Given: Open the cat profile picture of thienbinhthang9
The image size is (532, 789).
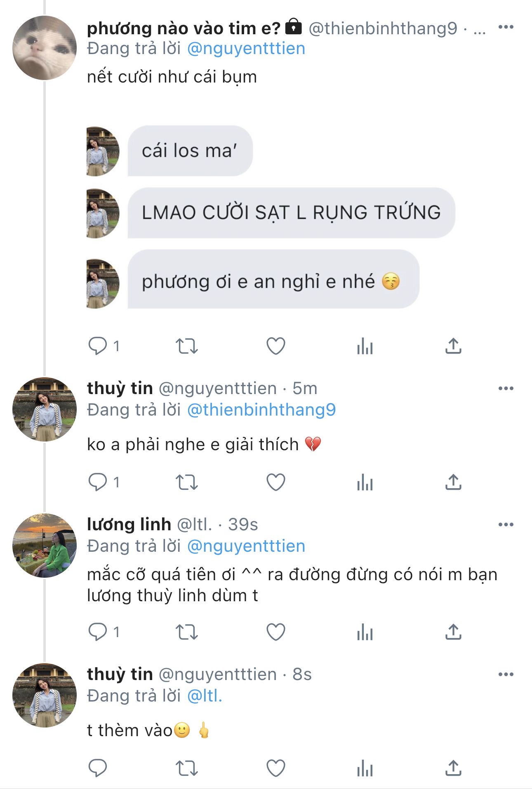Looking at the screenshot, I should [x=45, y=48].
